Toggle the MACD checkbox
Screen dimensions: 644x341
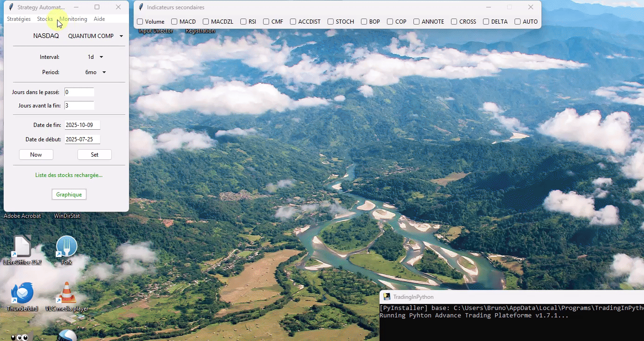click(174, 22)
